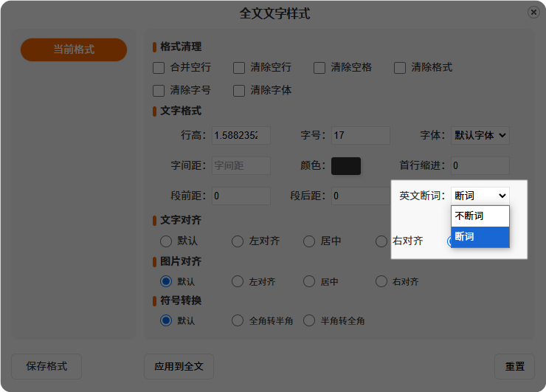The image size is (546, 392).
Task: Select 全角转半角 radio option
Action: pos(238,320)
